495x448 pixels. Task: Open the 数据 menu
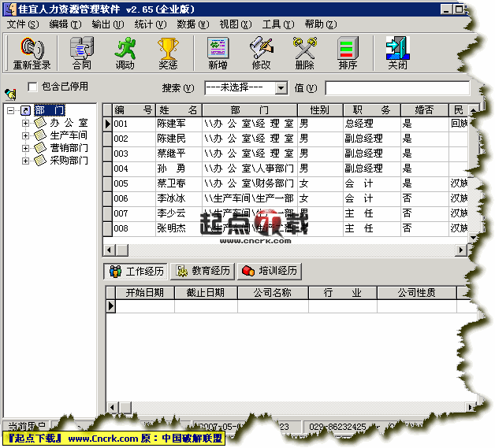click(x=192, y=24)
